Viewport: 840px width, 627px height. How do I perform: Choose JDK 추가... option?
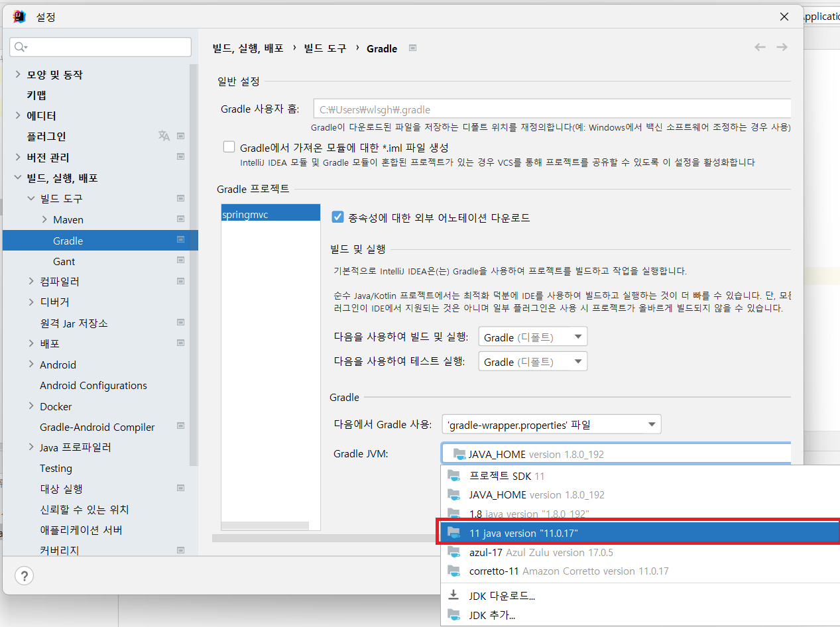pyautogui.click(x=640, y=614)
